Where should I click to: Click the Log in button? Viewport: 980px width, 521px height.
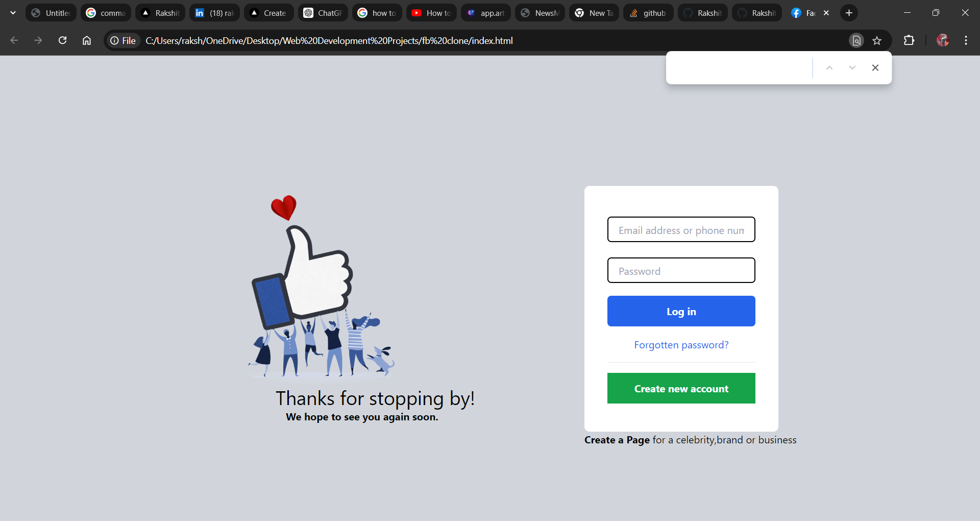coord(681,311)
